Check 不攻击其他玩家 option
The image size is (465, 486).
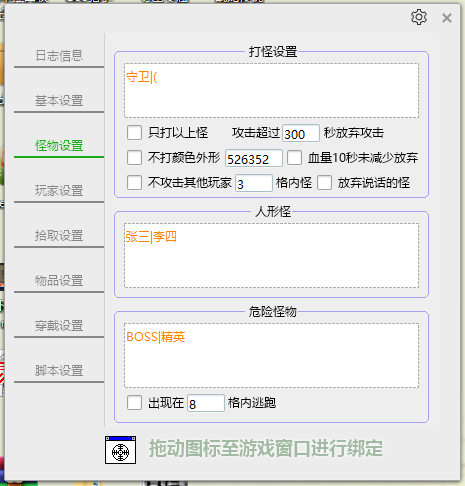point(134,182)
